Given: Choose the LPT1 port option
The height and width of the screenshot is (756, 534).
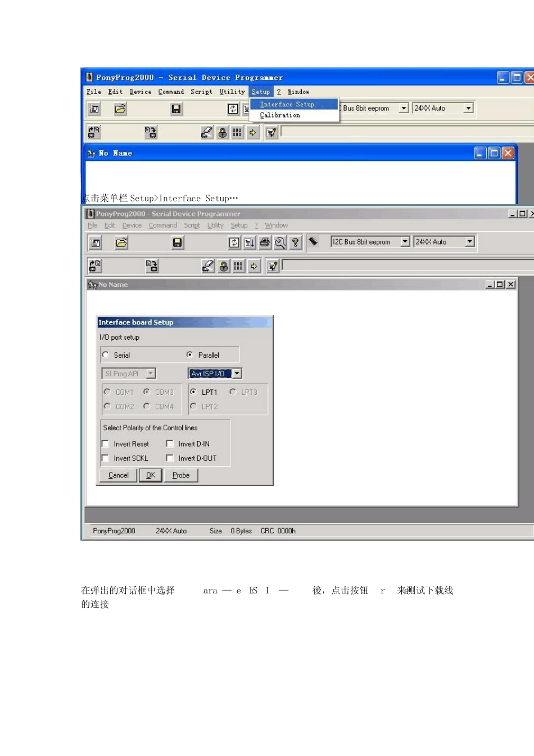Looking at the screenshot, I should tap(193, 392).
